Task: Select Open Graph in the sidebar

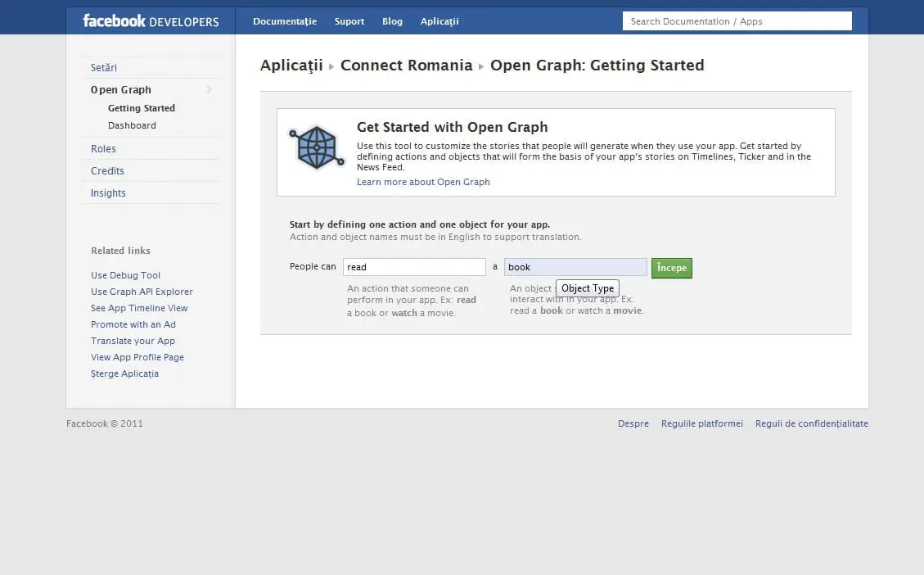Action: [121, 89]
